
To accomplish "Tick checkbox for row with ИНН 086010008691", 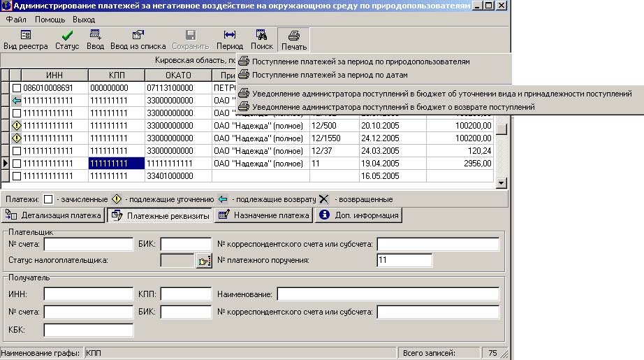I will pyautogui.click(x=17, y=88).
